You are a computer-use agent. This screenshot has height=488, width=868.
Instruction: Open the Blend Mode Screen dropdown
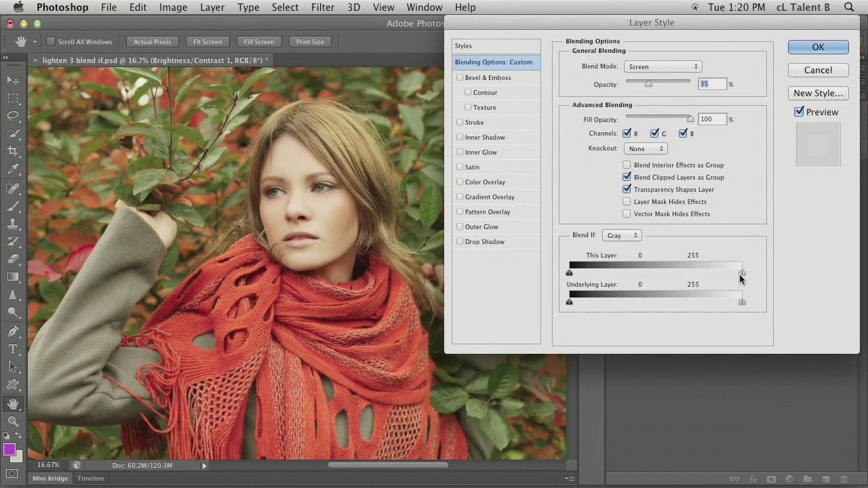click(662, 66)
